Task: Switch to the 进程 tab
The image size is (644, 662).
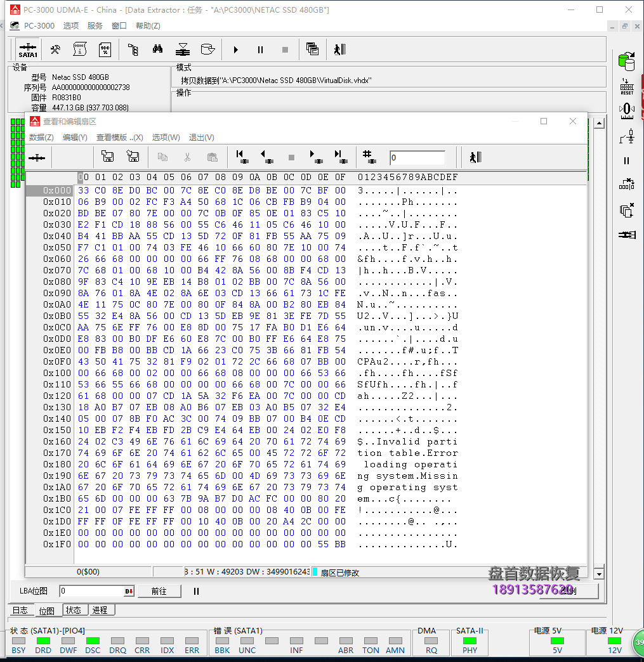Action: click(100, 610)
